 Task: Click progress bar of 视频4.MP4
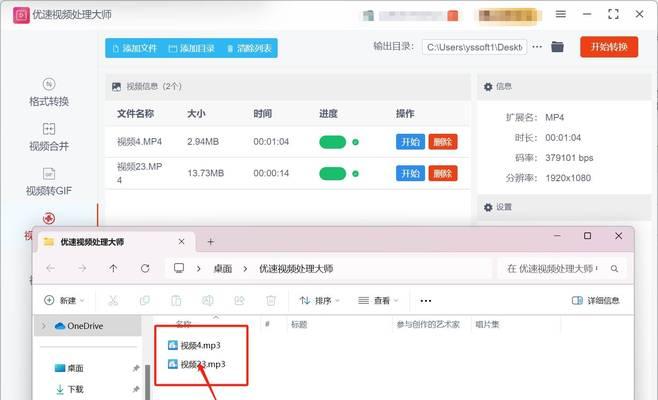tap(332, 142)
